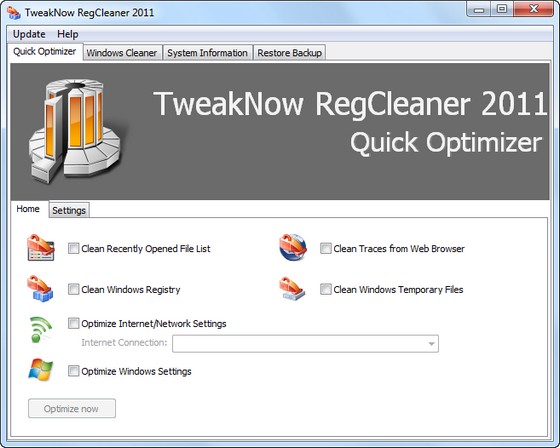Click the Windows logo optimize icon
Screen dimensions: 560x448
(x=40, y=370)
